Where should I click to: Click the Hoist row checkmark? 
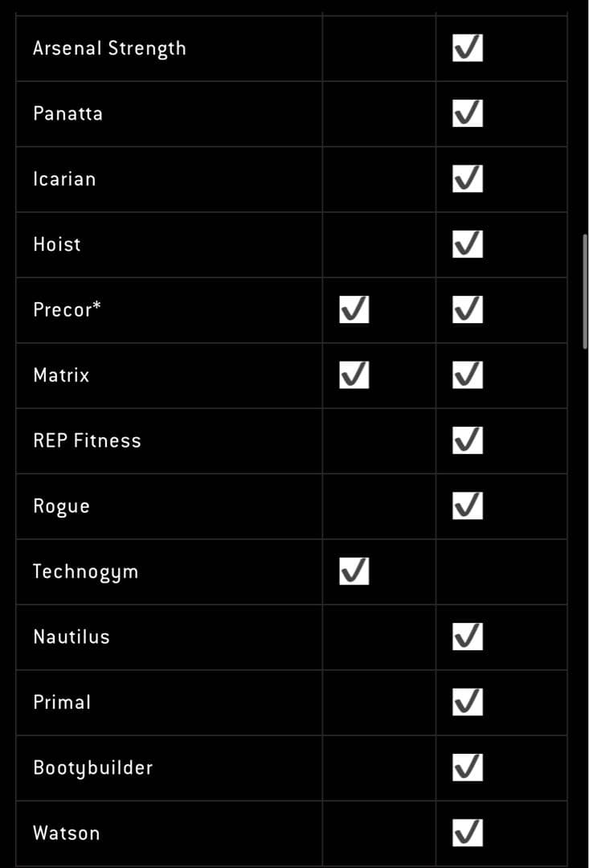(468, 244)
